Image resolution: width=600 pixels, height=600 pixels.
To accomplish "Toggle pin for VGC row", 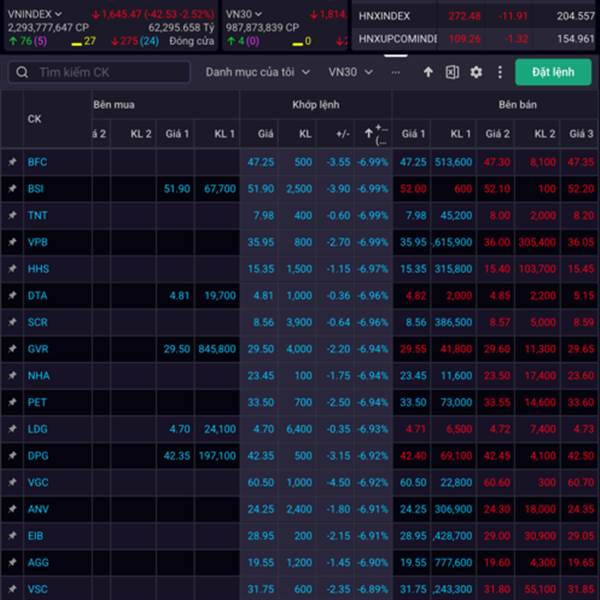I will click(12, 482).
